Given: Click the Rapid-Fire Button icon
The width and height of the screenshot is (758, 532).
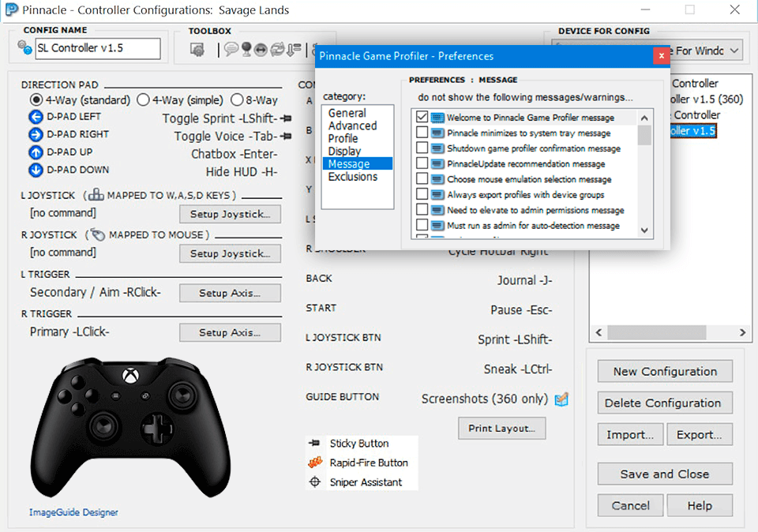Looking at the screenshot, I should (315, 463).
